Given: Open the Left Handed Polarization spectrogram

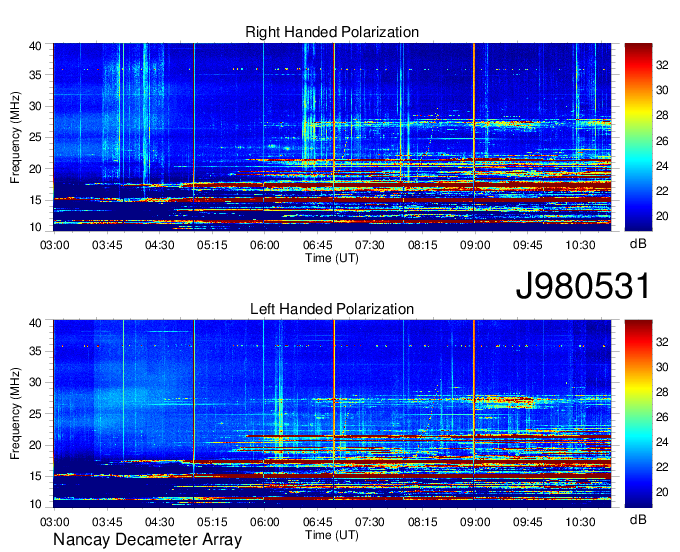Looking at the screenshot, I should (332, 414).
